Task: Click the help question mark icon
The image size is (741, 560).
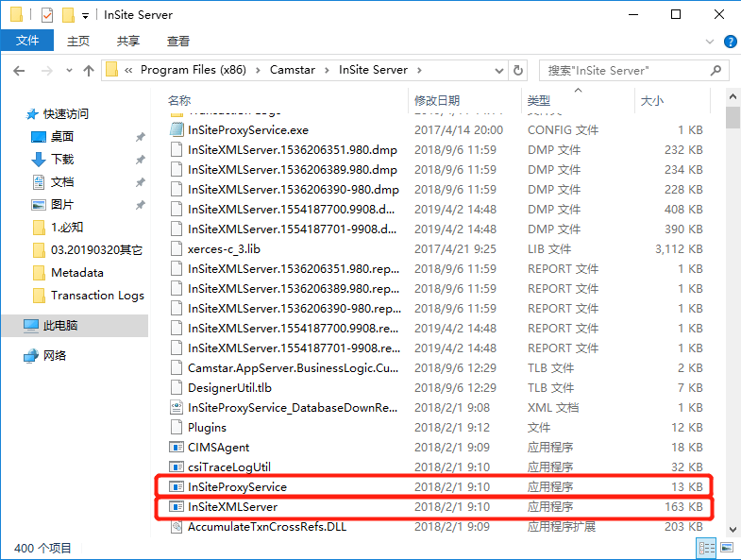Action: (730, 42)
